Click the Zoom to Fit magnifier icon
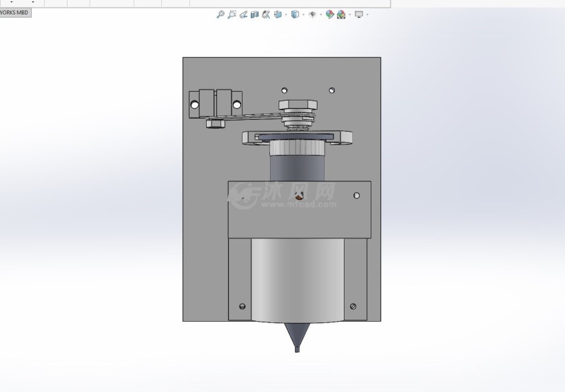The width and height of the screenshot is (565, 392). click(x=220, y=14)
